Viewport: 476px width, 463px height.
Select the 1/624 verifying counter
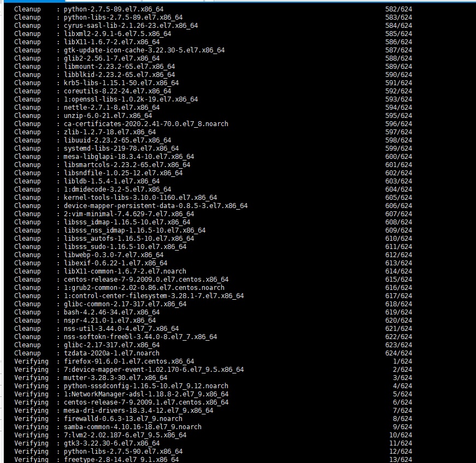(x=403, y=361)
